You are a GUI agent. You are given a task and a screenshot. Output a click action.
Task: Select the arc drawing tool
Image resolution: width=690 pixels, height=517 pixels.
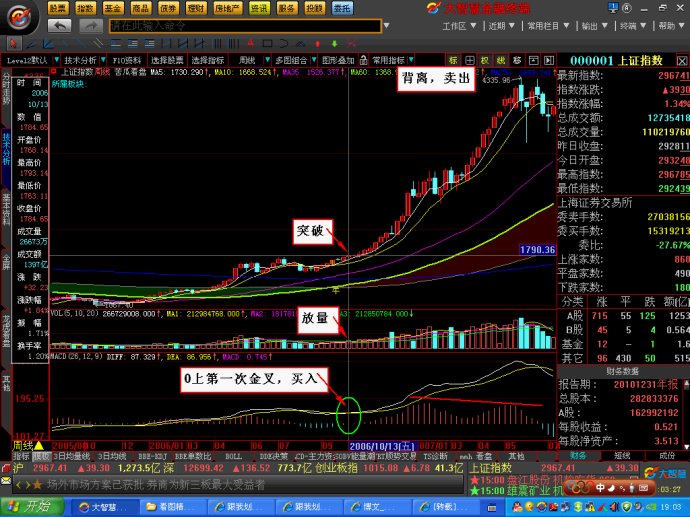(x=283, y=44)
